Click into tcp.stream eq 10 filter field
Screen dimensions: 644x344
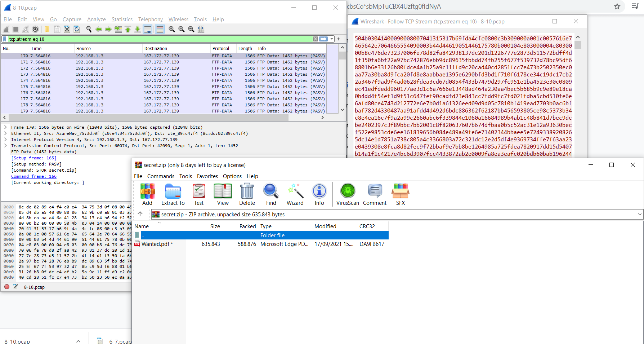click(160, 39)
